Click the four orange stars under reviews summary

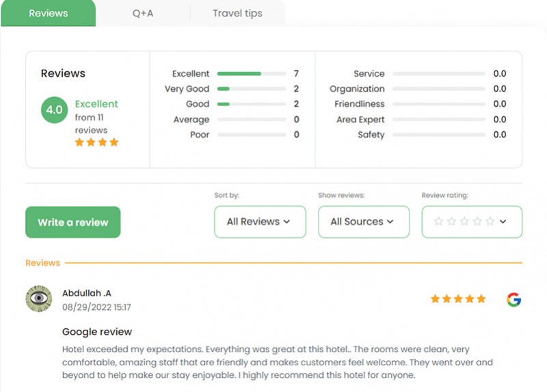click(x=96, y=142)
